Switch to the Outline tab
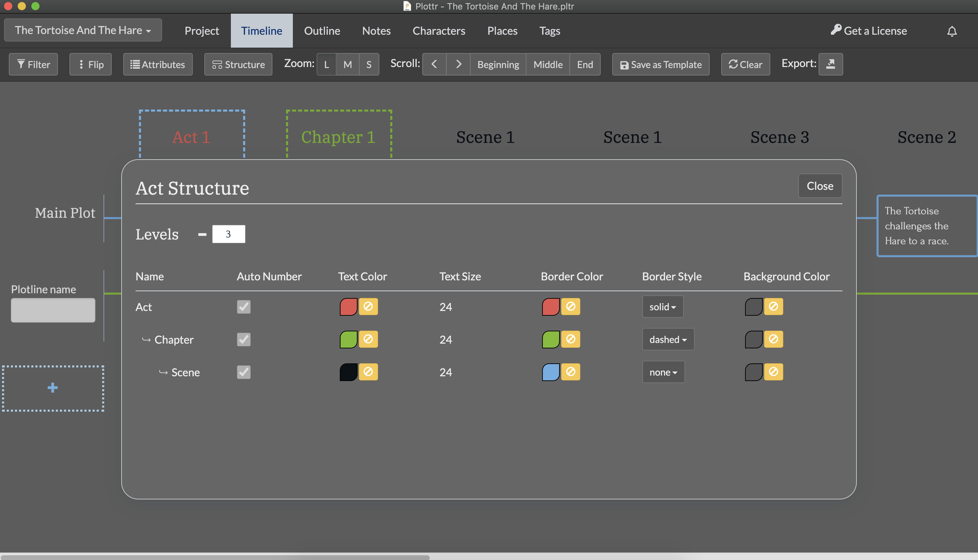 [x=322, y=30]
